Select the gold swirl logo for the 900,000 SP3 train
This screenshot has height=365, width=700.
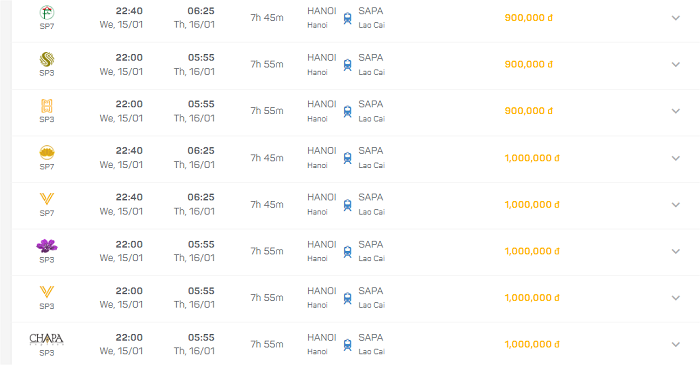47,59
